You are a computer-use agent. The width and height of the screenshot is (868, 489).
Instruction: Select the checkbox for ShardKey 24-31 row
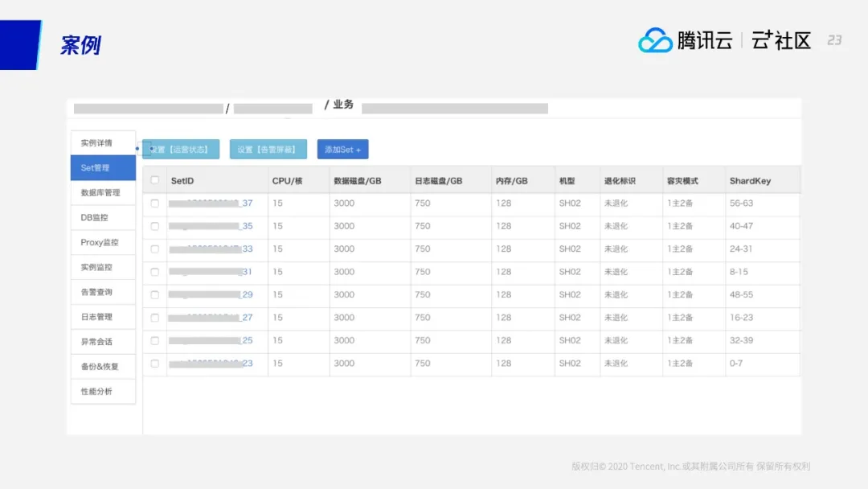point(155,249)
